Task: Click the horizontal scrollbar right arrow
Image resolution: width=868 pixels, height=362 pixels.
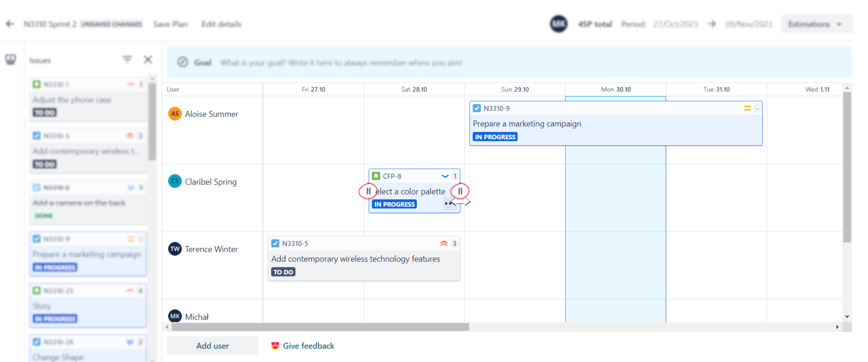Action: click(x=837, y=327)
